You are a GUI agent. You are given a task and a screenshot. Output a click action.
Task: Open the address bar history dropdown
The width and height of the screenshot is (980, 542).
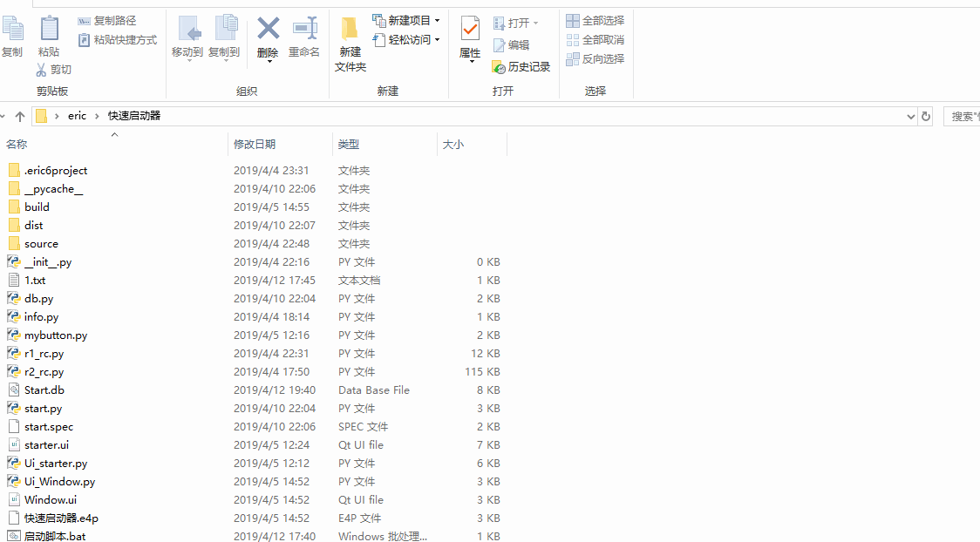[911, 115]
